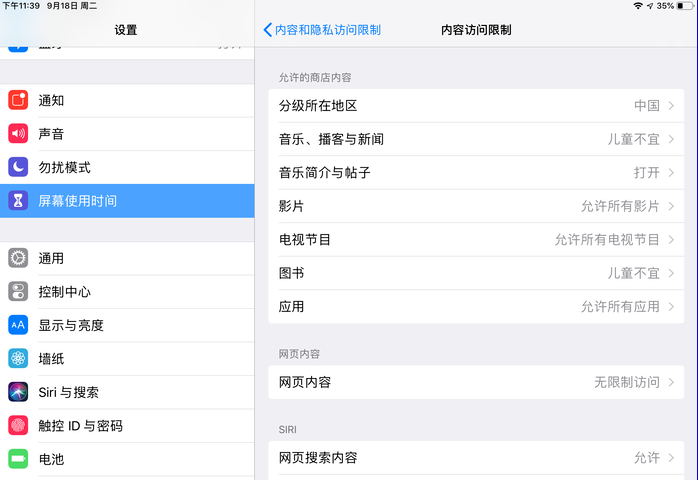Select 墙纸 in settings sidebar
Image resolution: width=698 pixels, height=480 pixels.
(127, 358)
